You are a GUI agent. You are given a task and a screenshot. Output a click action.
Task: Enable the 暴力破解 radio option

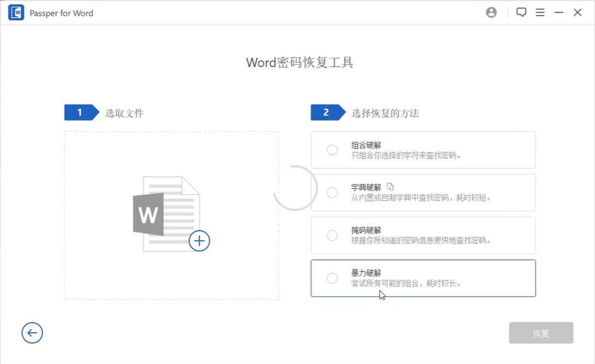coord(332,278)
